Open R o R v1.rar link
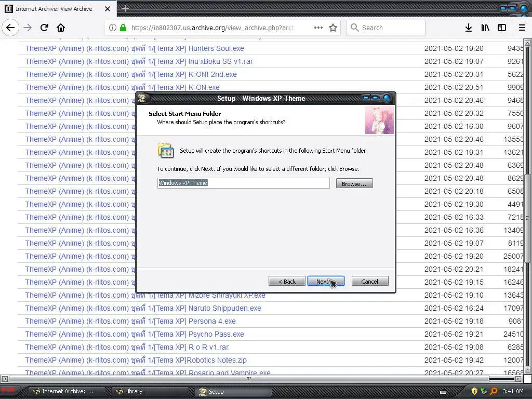 point(127,347)
